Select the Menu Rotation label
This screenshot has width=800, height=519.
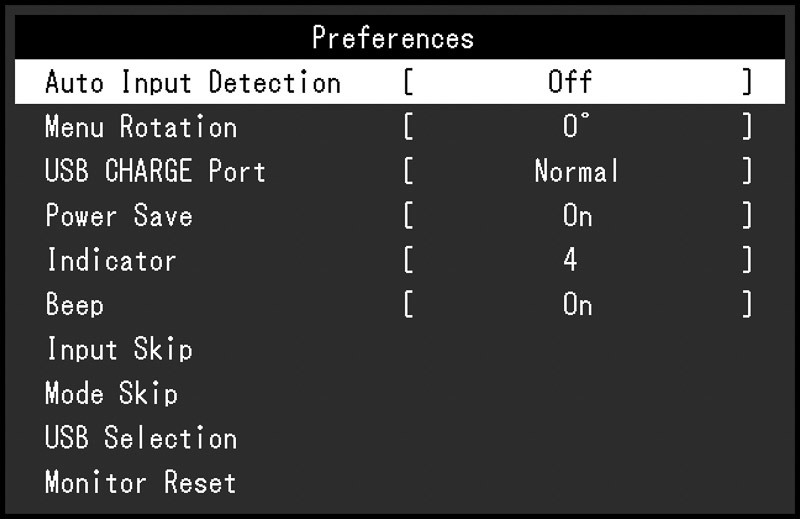coord(141,127)
